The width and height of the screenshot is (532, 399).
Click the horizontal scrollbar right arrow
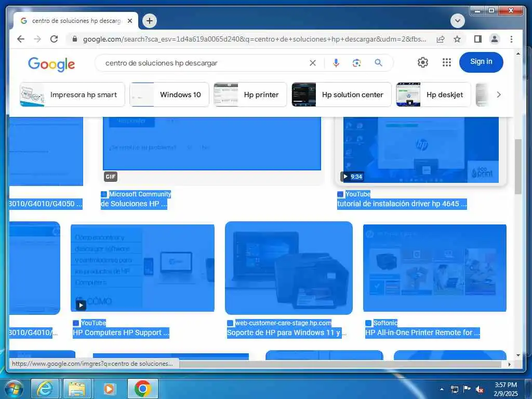coord(509,364)
